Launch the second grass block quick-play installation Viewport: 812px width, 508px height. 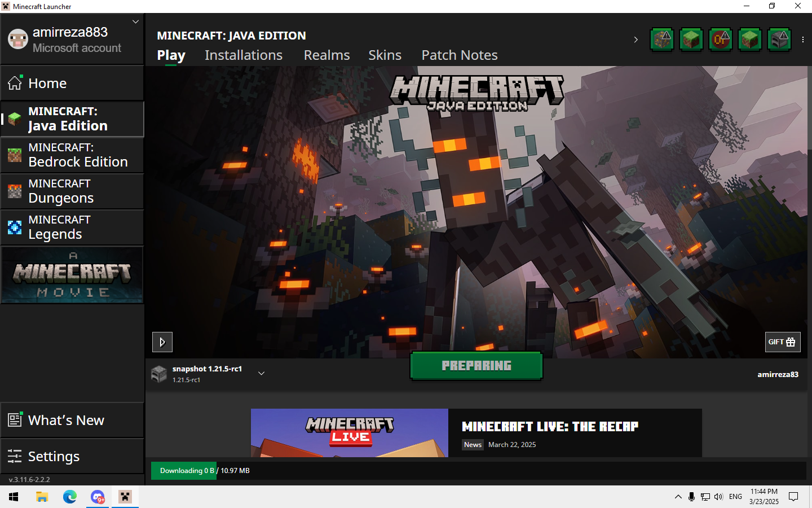[750, 40]
